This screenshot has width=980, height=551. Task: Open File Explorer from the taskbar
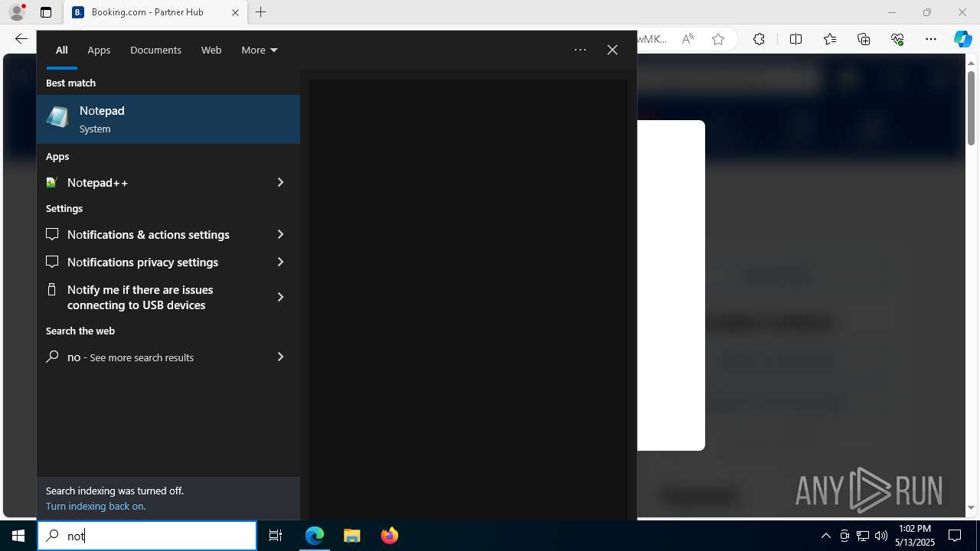pos(352,536)
